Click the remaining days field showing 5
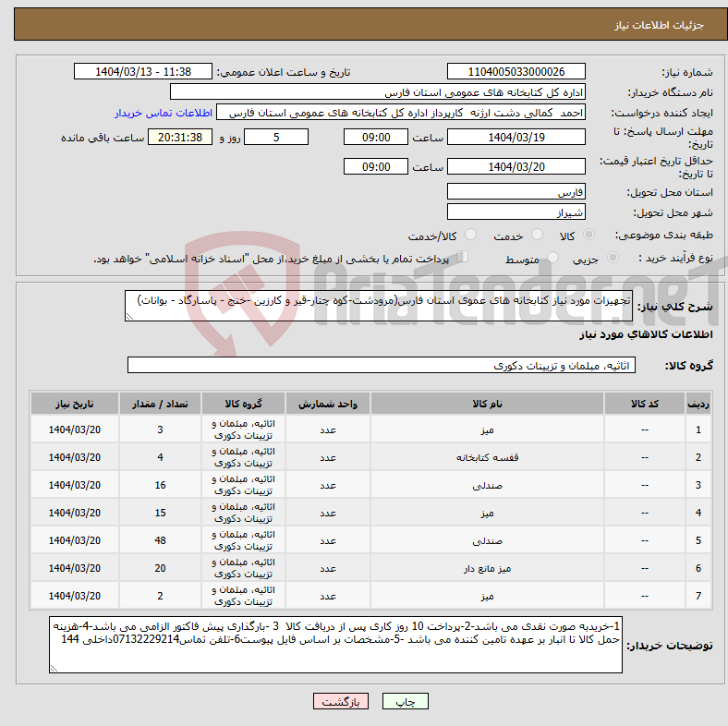 pyautogui.click(x=276, y=137)
